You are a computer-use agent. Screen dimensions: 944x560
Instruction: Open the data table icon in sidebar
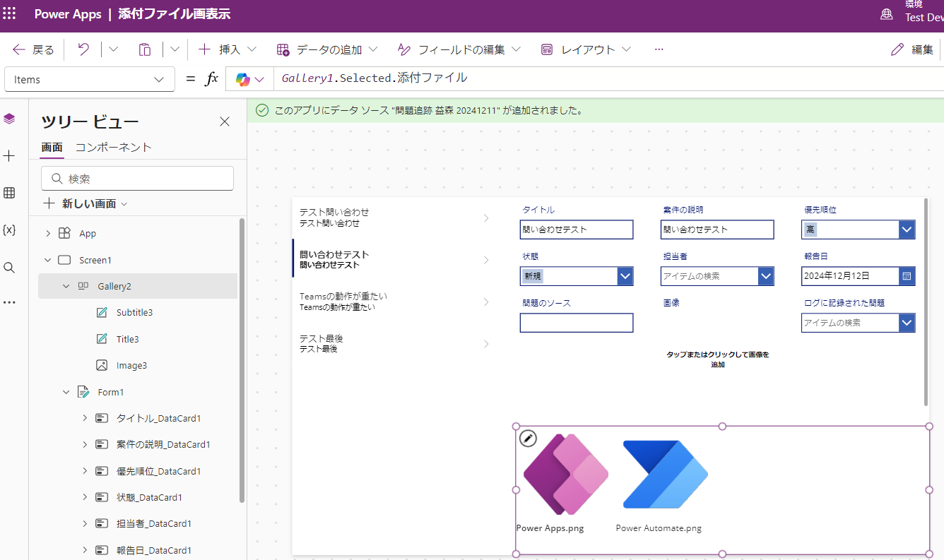click(x=9, y=193)
